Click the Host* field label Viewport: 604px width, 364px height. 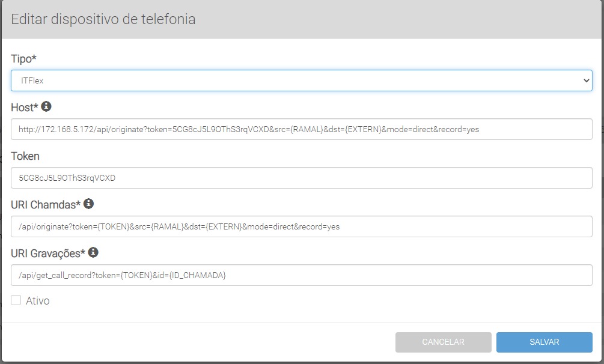pos(25,108)
